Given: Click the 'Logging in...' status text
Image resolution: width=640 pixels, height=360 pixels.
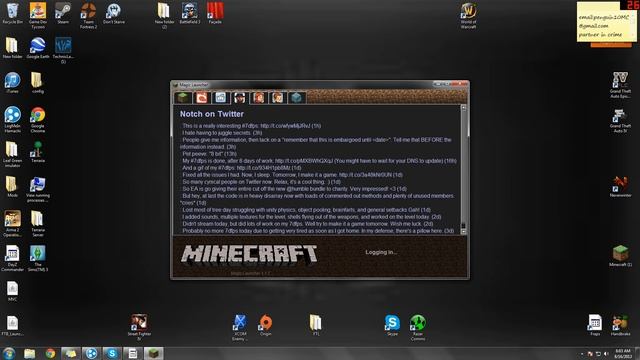Looking at the screenshot, I should pyautogui.click(x=381, y=252).
